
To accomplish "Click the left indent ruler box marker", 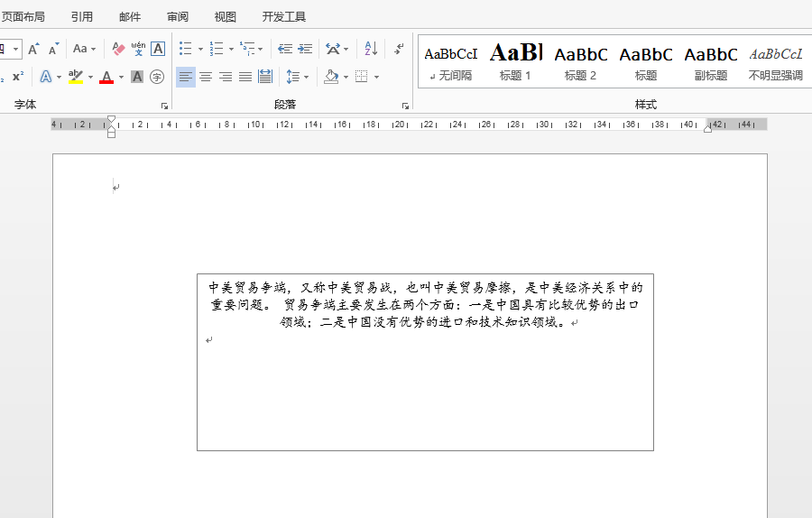I will tap(111, 134).
